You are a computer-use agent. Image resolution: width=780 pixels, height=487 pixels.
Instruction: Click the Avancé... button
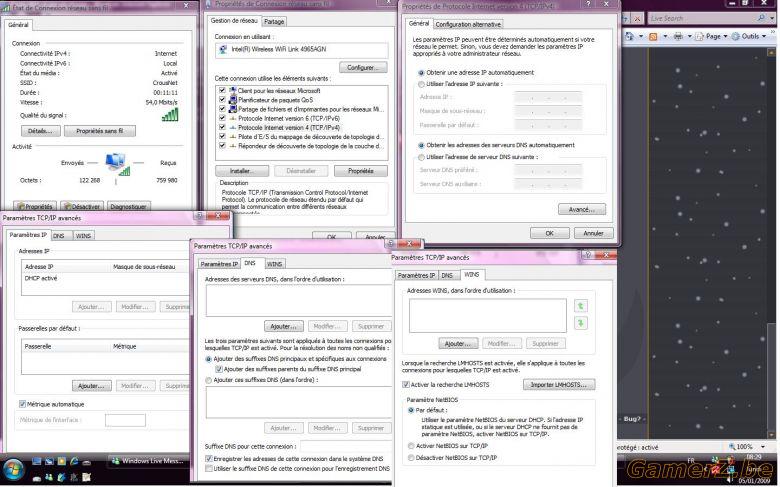[582, 209]
